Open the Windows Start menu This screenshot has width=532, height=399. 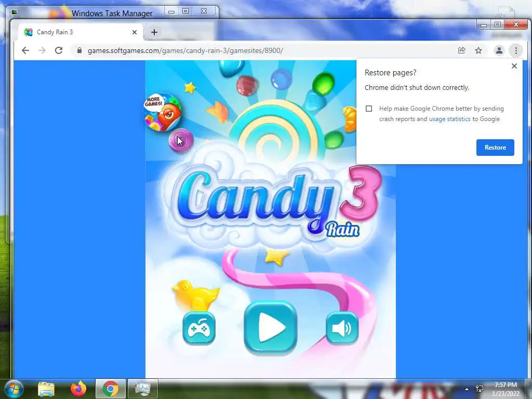[x=14, y=389]
